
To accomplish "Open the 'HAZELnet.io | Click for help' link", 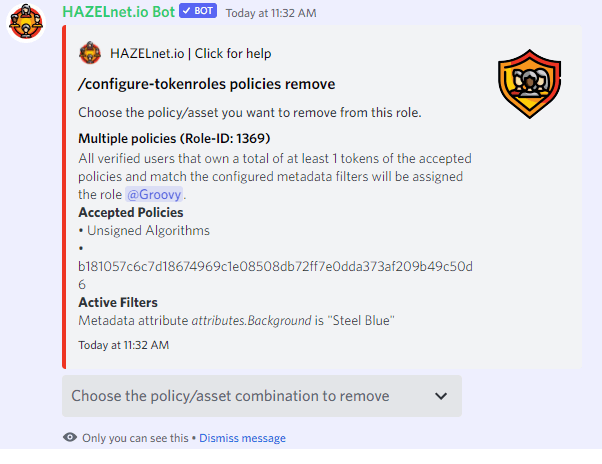I will 190,53.
